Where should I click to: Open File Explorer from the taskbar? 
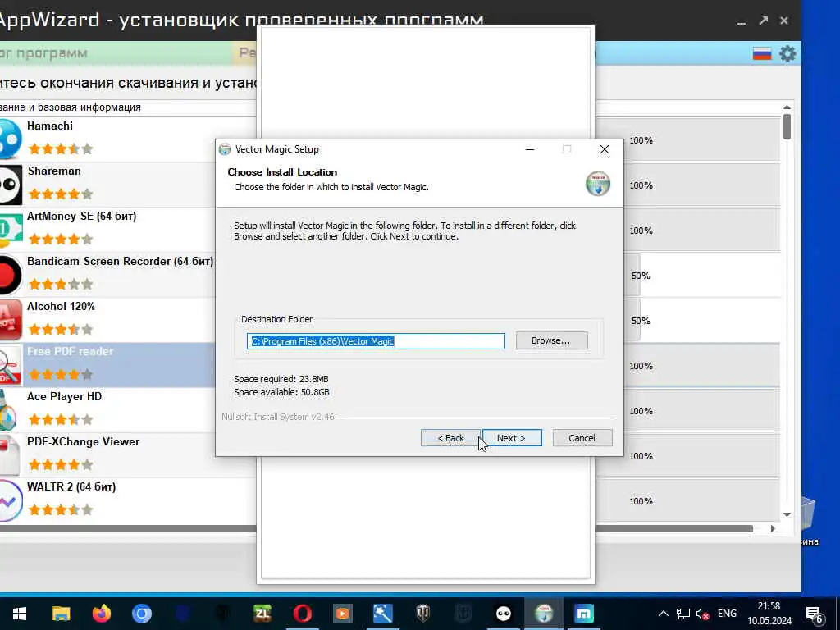click(x=61, y=614)
